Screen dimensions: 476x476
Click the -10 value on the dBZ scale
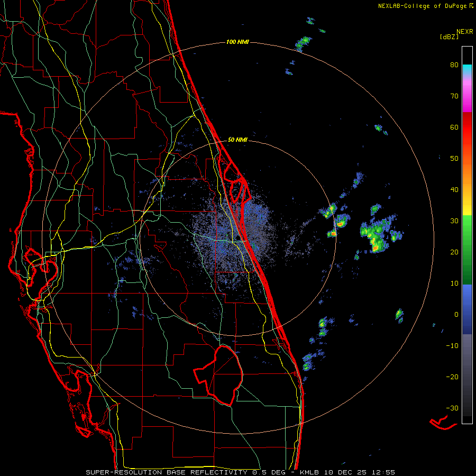coord(452,346)
